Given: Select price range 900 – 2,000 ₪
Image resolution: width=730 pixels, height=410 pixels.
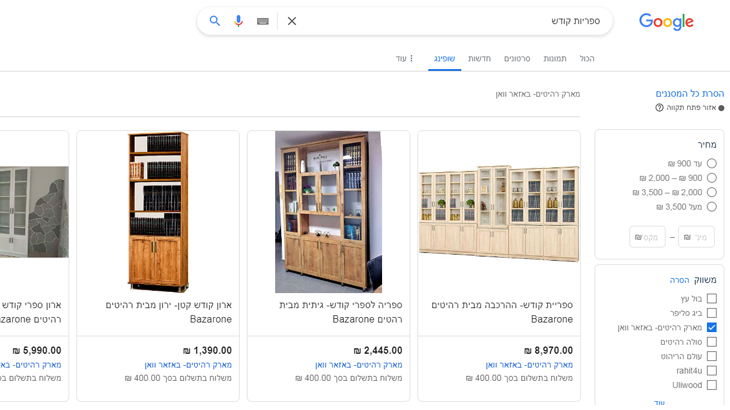Looking at the screenshot, I should tap(711, 178).
